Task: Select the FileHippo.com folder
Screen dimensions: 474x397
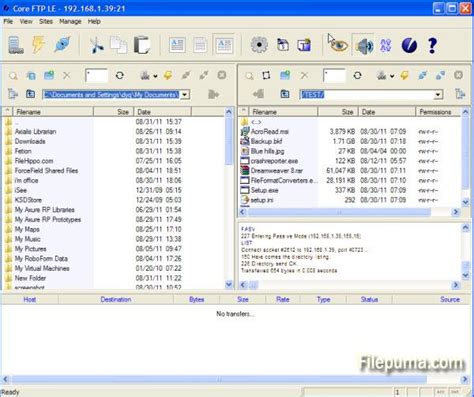Action: click(34, 161)
